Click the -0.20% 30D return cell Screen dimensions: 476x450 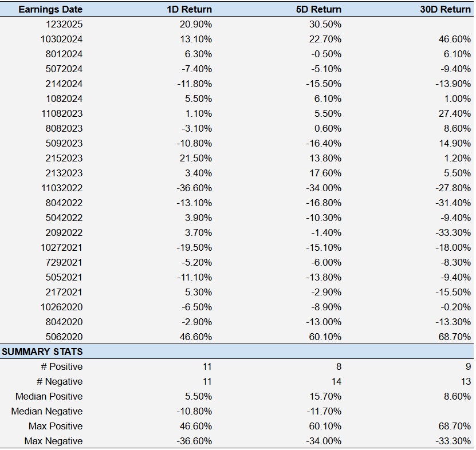click(x=455, y=307)
